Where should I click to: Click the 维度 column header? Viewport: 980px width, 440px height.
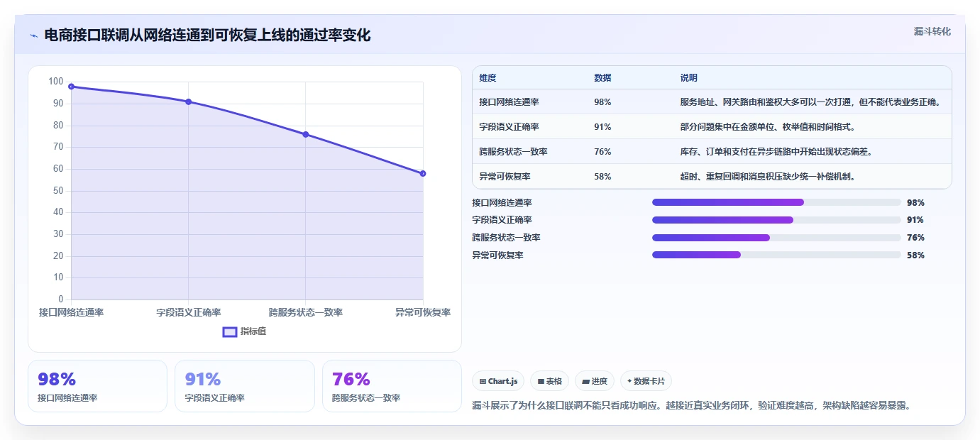(x=488, y=78)
